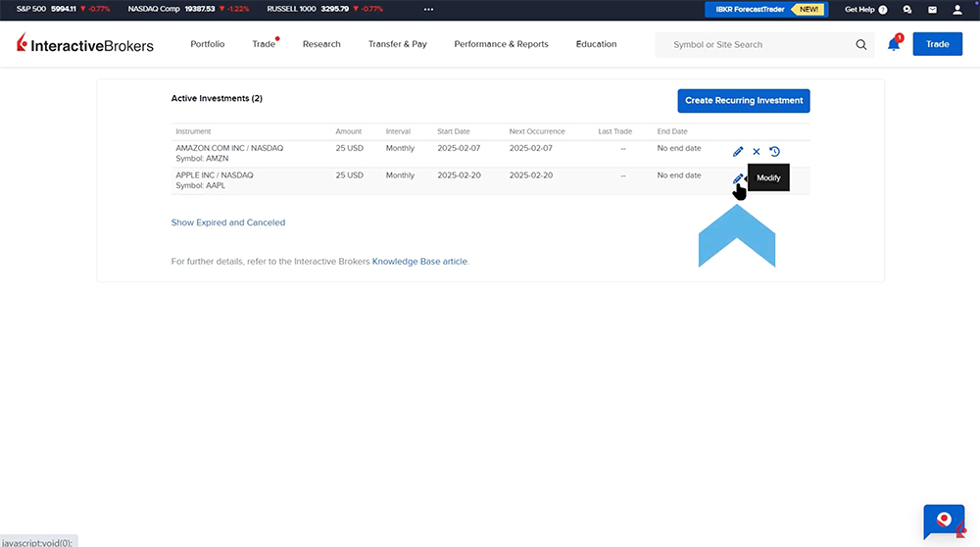Select APPLE INC / NASDAQ instrument text
The width and height of the screenshot is (980, 547).
point(215,175)
